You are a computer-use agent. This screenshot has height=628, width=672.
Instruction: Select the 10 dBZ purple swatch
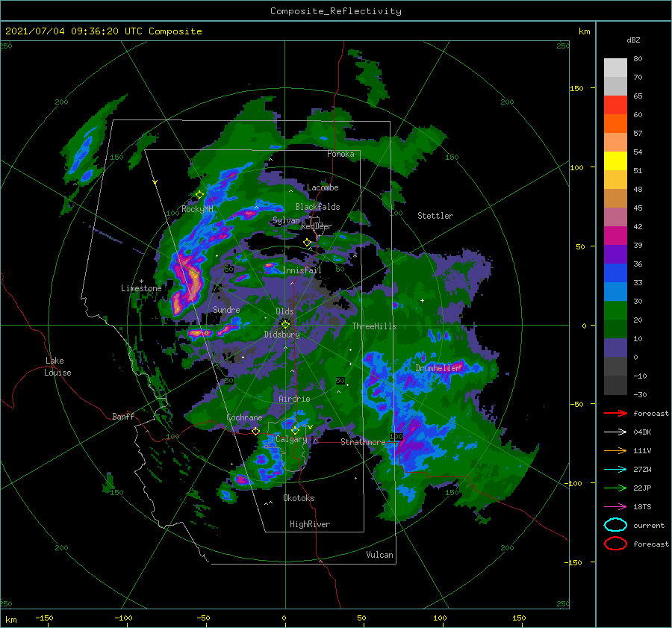[615, 347]
